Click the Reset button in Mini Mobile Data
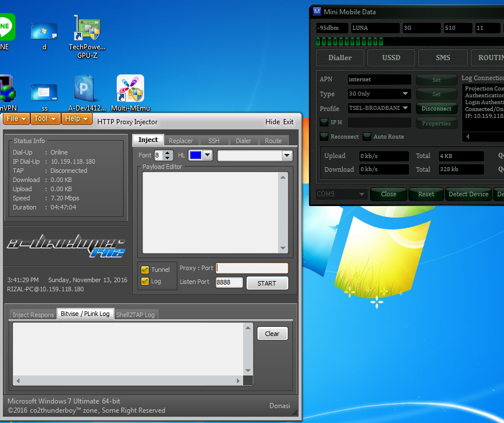Image resolution: width=504 pixels, height=423 pixels. tap(426, 194)
